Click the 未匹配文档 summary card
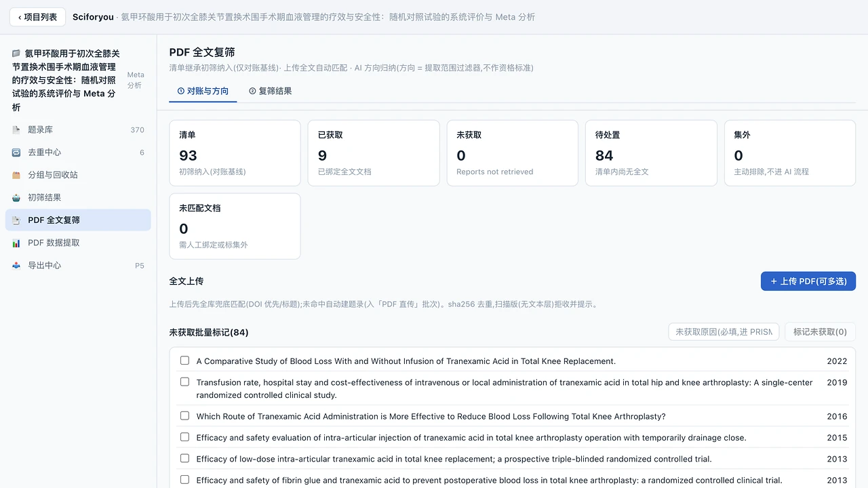The image size is (868, 488). tap(235, 226)
